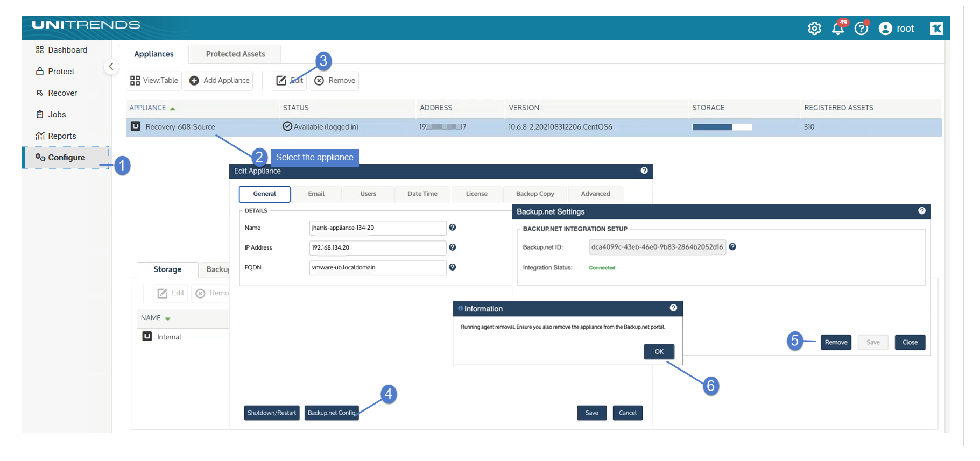Click the FQDN input field
The width and height of the screenshot is (980, 461).
(x=378, y=267)
